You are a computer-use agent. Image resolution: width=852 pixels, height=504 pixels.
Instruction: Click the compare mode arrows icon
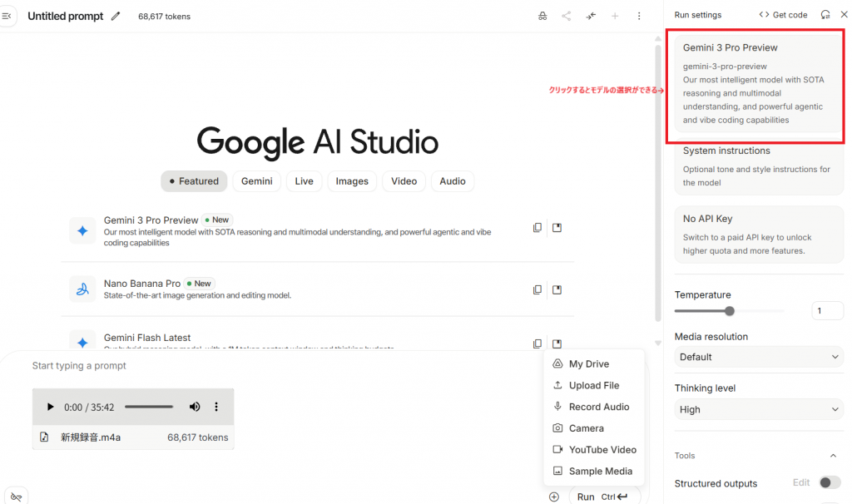tap(591, 16)
